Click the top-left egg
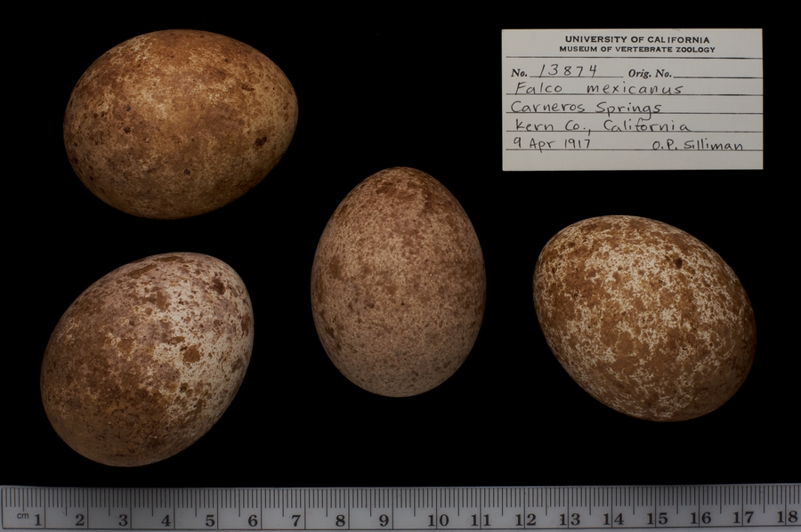 (x=180, y=124)
